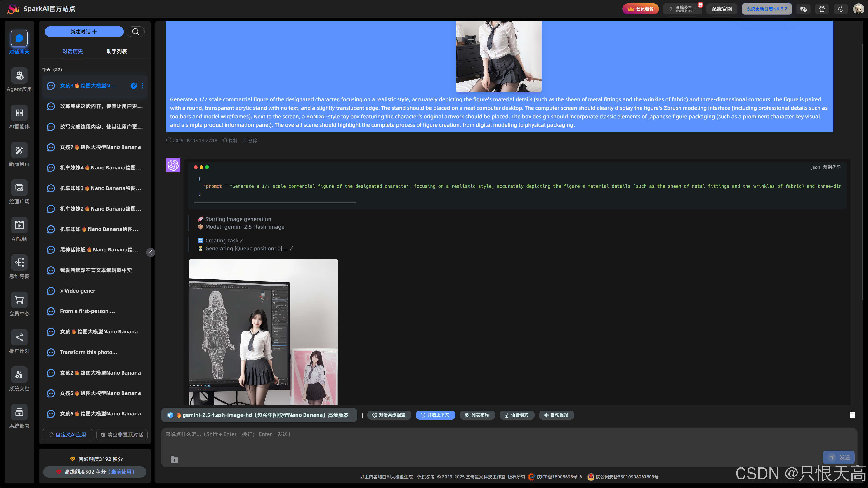Open 系统更新日志 v6.8.2

767,9
